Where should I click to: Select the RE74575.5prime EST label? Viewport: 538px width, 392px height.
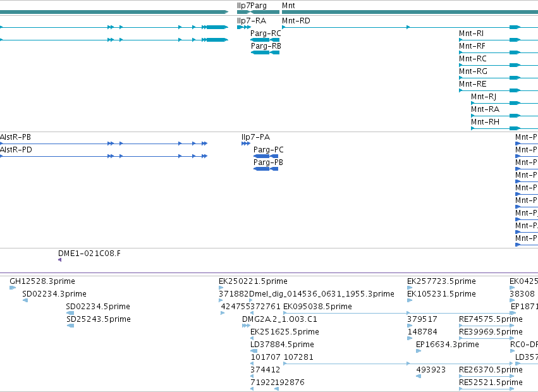491,319
